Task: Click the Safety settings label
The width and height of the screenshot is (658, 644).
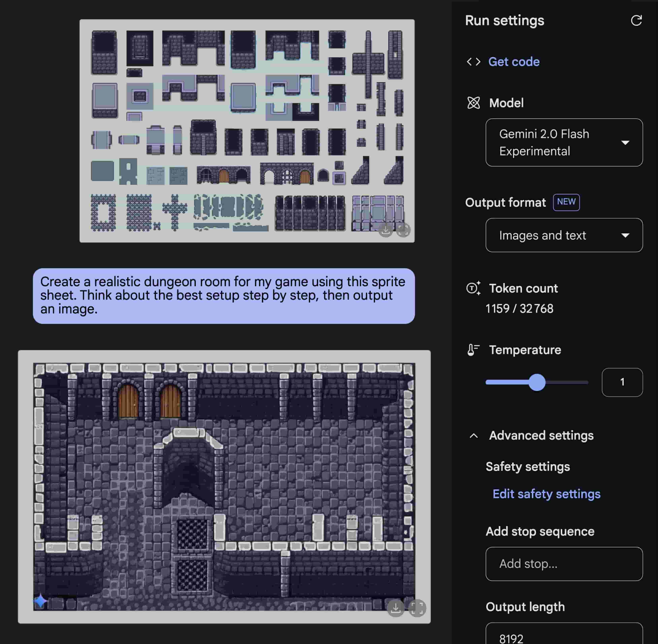Action: pos(528,467)
